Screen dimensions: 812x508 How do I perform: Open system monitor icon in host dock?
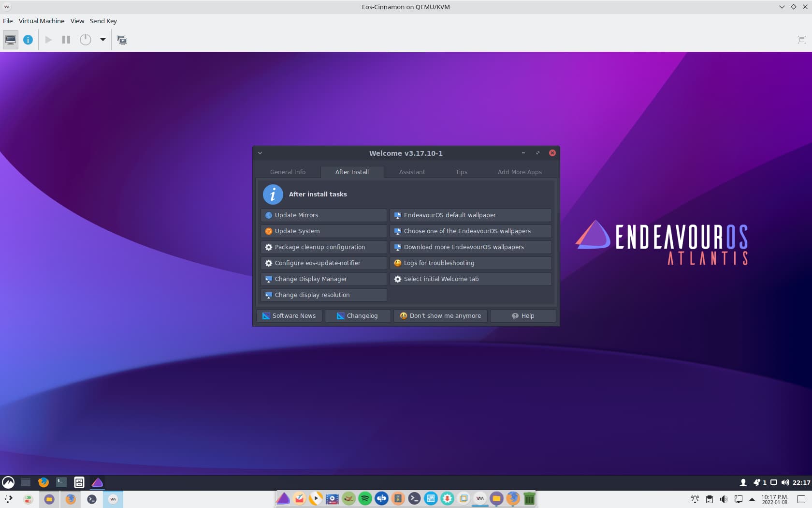click(x=431, y=498)
